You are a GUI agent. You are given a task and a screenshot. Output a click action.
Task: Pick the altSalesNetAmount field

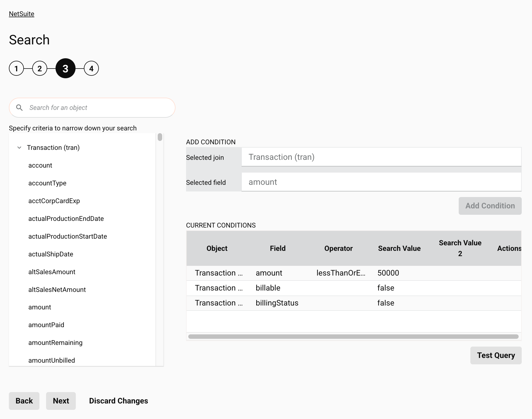57,290
